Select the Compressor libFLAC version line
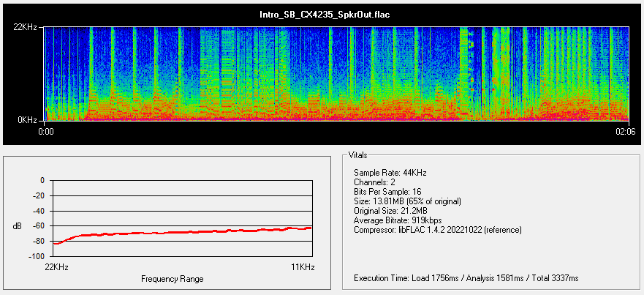This screenshot has width=644, height=295. pos(437,230)
